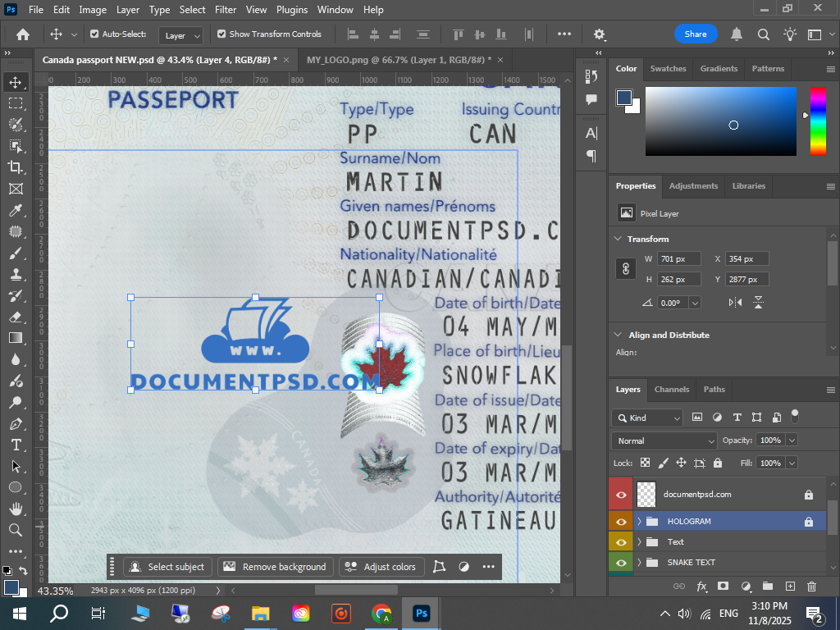Flip horizontal icon in Transform properties
The height and width of the screenshot is (630, 840).
coord(735,303)
